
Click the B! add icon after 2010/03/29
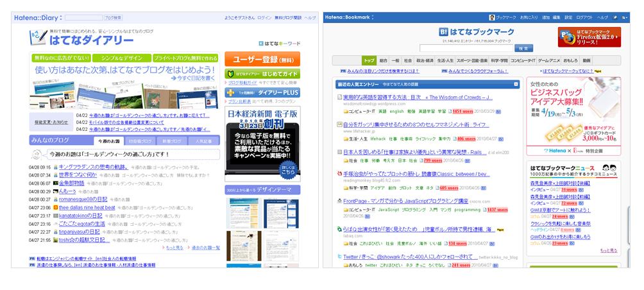coord(498,112)
